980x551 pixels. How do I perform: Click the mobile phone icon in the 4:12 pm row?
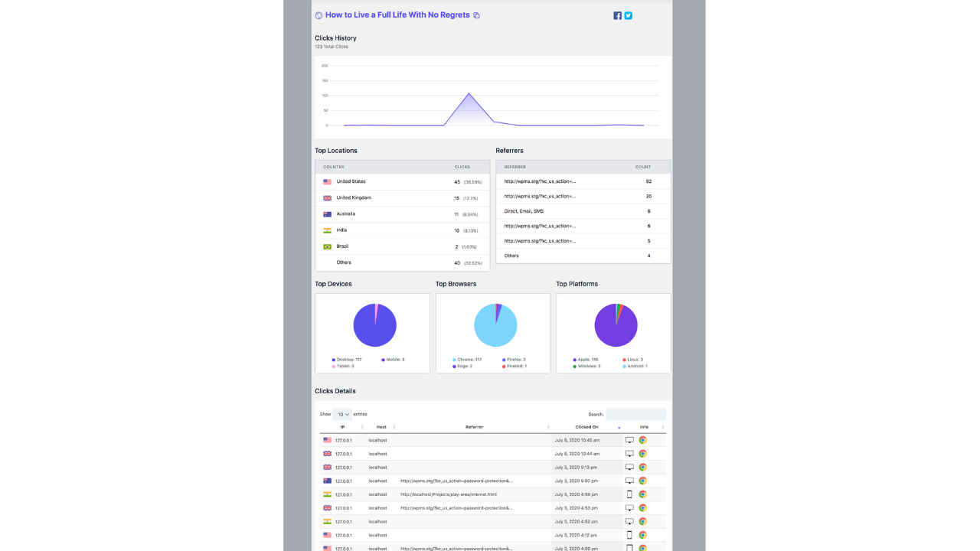click(629, 535)
